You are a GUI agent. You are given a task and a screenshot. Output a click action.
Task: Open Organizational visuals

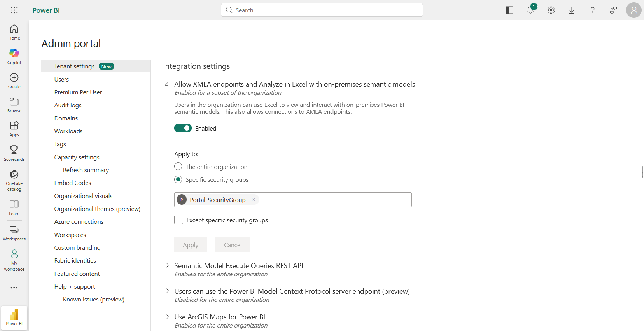pyautogui.click(x=83, y=196)
